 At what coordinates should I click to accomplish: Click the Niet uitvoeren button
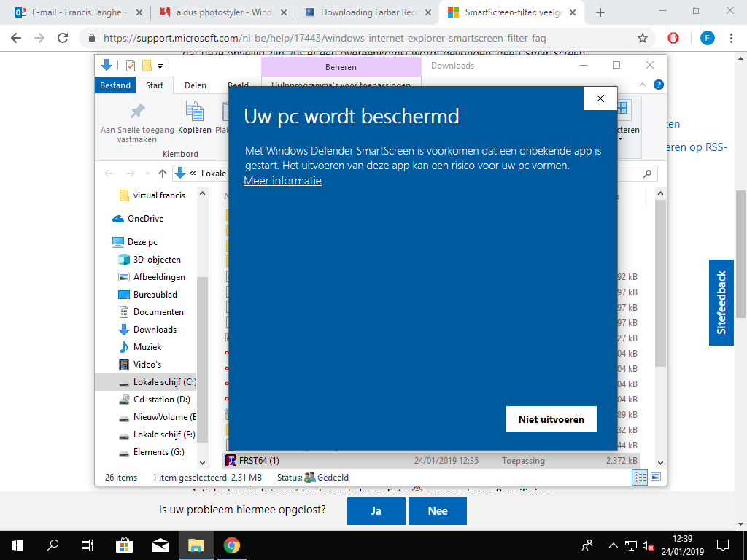(551, 419)
